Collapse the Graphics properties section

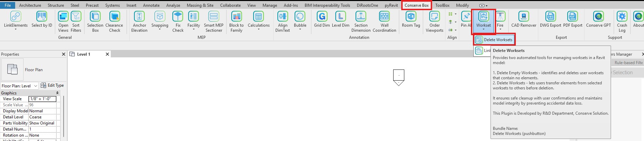tap(57, 93)
